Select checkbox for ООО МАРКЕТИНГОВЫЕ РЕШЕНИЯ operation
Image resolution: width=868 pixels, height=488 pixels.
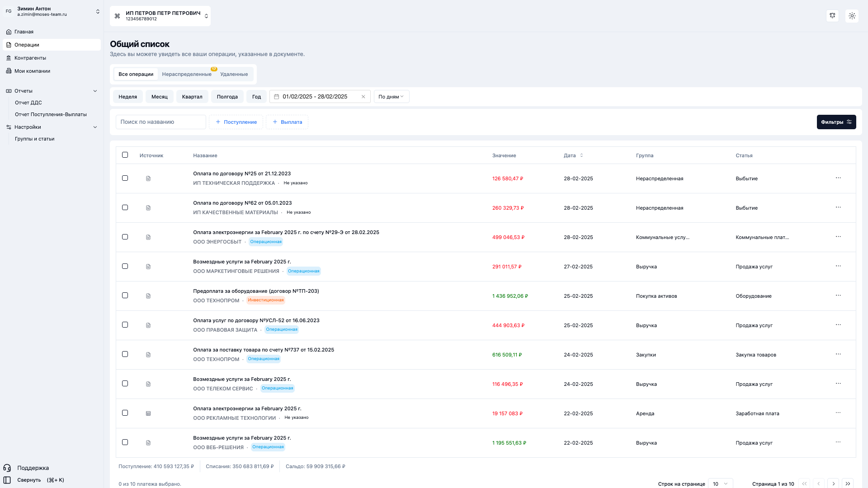pyautogui.click(x=125, y=266)
